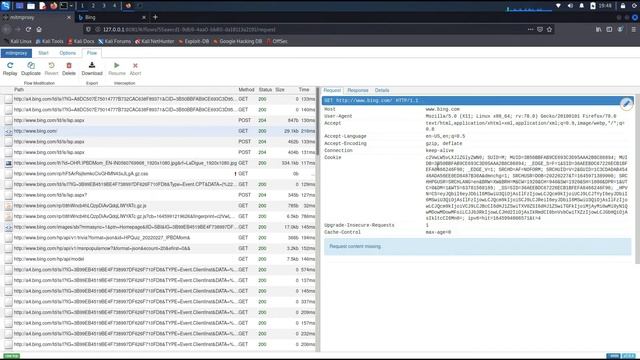Click the Cookie header value
This screenshot has width=640, height=360.
pyautogui.click(x=527, y=187)
